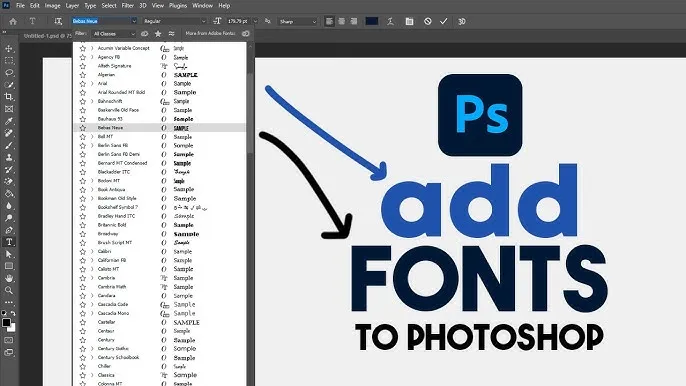Select the Pen tool
Image resolution: width=686 pixels, height=386 pixels.
(x=9, y=230)
